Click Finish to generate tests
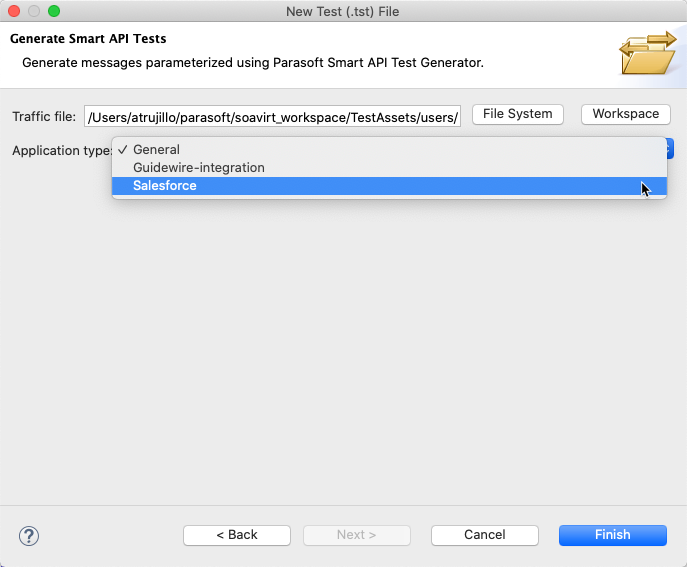Image resolution: width=687 pixels, height=567 pixels. point(613,535)
